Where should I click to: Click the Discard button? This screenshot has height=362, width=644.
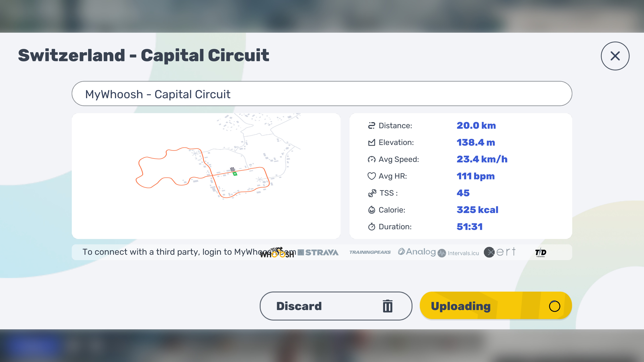click(336, 306)
